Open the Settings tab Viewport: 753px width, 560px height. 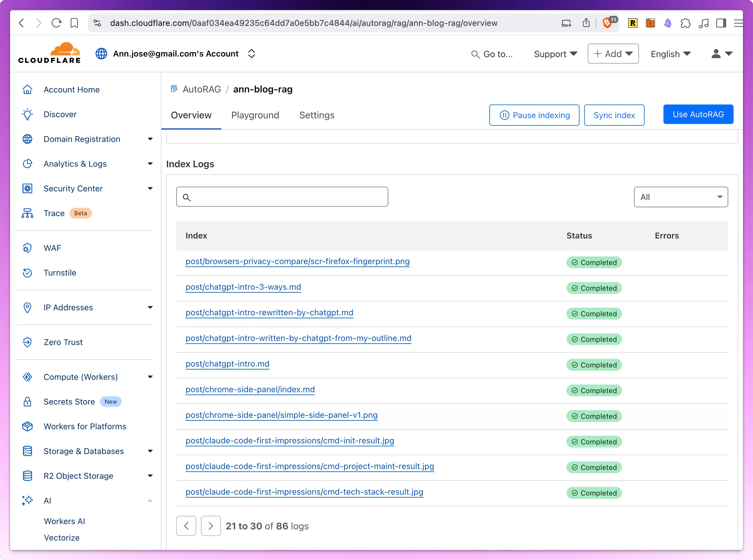tap(316, 115)
